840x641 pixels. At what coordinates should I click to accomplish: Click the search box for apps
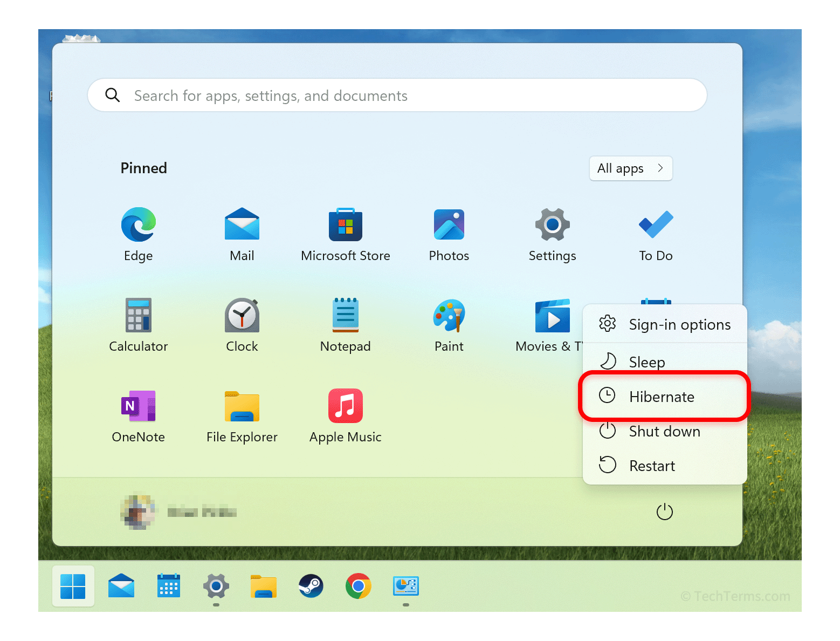(397, 96)
